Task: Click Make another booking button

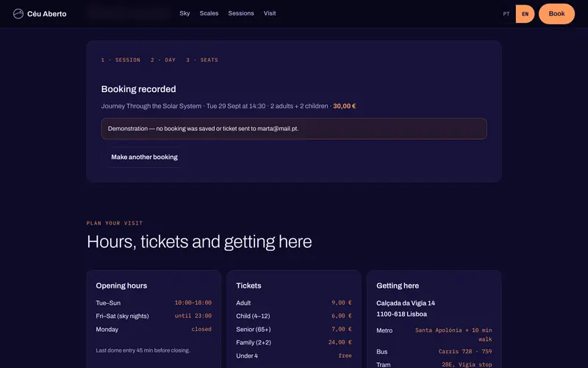Action: (144, 157)
